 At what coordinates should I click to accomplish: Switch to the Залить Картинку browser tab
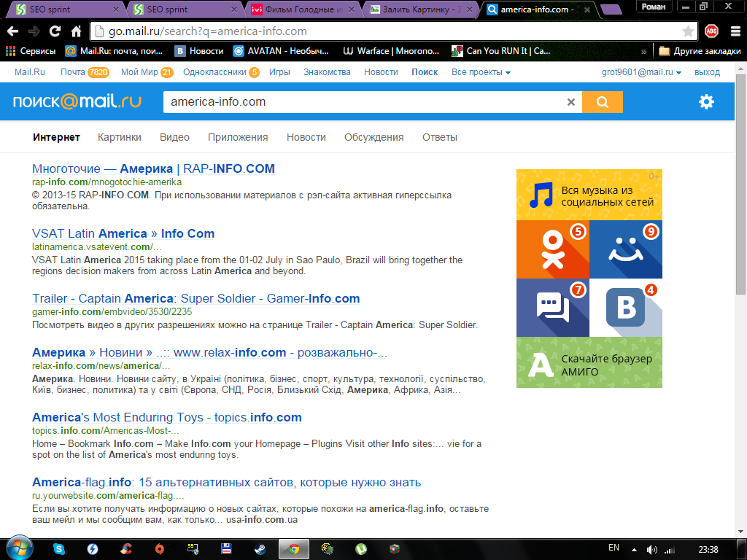click(x=422, y=9)
